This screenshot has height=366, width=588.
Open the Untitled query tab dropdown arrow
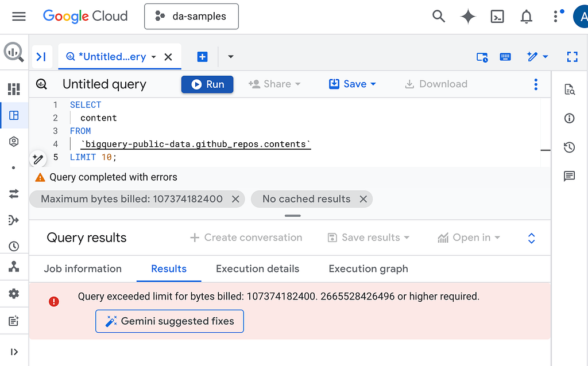154,57
